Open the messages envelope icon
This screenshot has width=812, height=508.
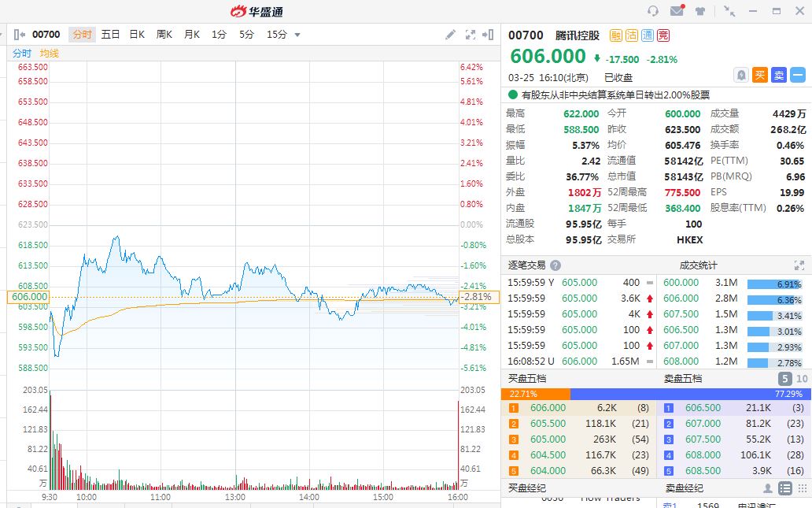pos(677,11)
